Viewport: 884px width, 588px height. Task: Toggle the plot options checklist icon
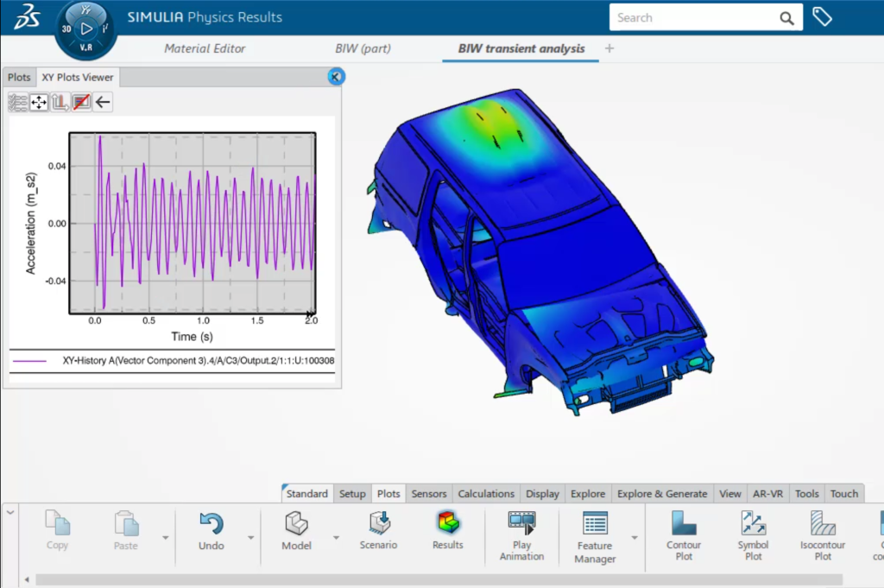click(18, 103)
